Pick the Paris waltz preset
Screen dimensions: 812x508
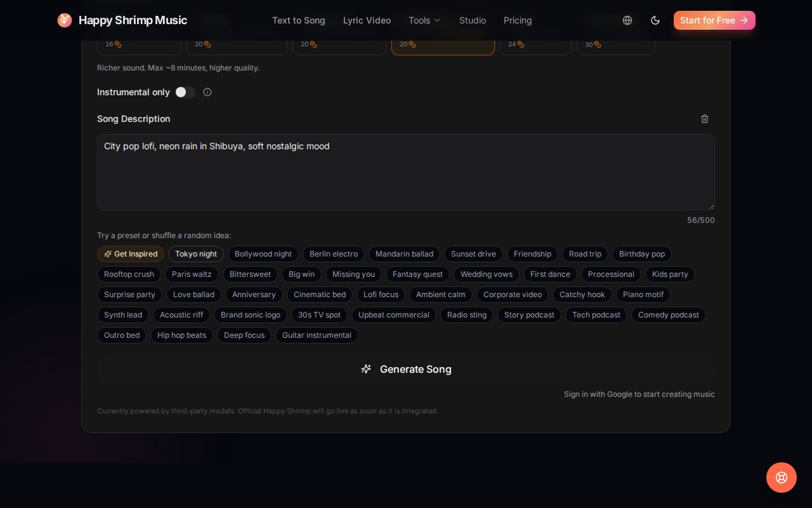[x=192, y=274]
